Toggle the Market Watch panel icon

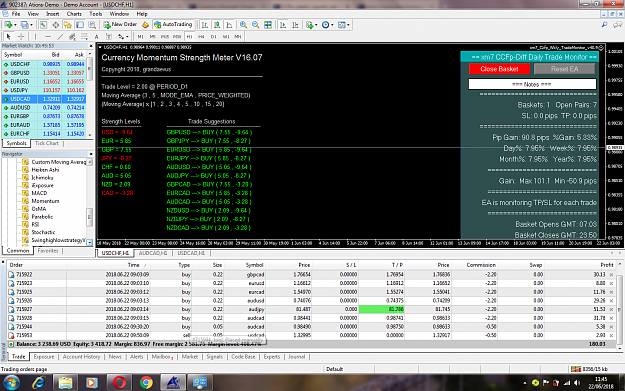click(43, 25)
